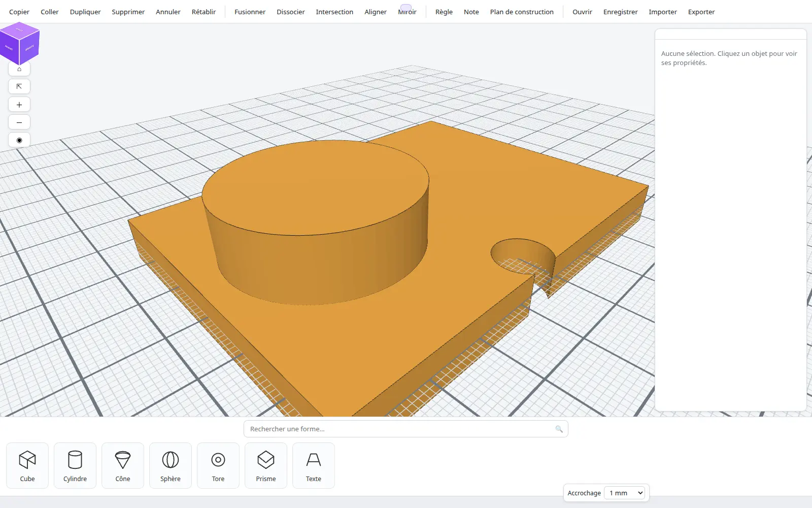The width and height of the screenshot is (812, 508).
Task: Click Fusionner to merge shapes
Action: point(250,12)
